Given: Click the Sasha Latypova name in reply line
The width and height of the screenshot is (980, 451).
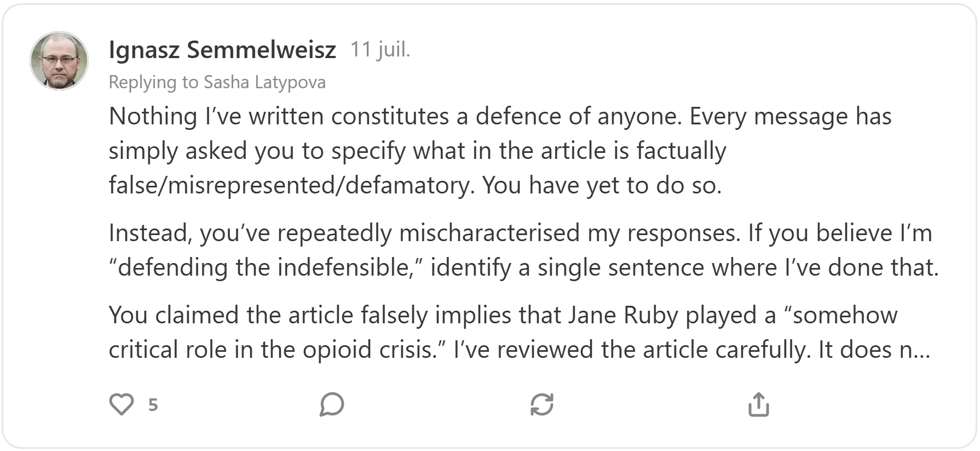Looking at the screenshot, I should (x=264, y=82).
